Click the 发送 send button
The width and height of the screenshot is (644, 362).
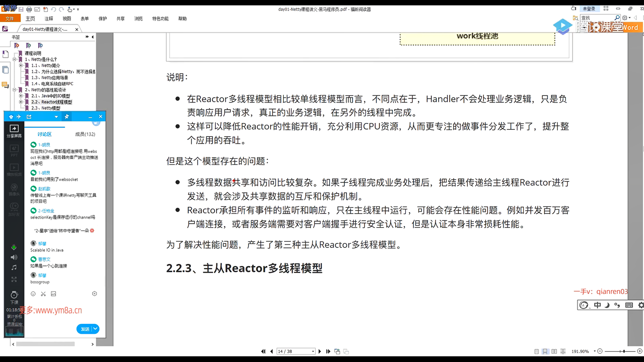(85, 329)
